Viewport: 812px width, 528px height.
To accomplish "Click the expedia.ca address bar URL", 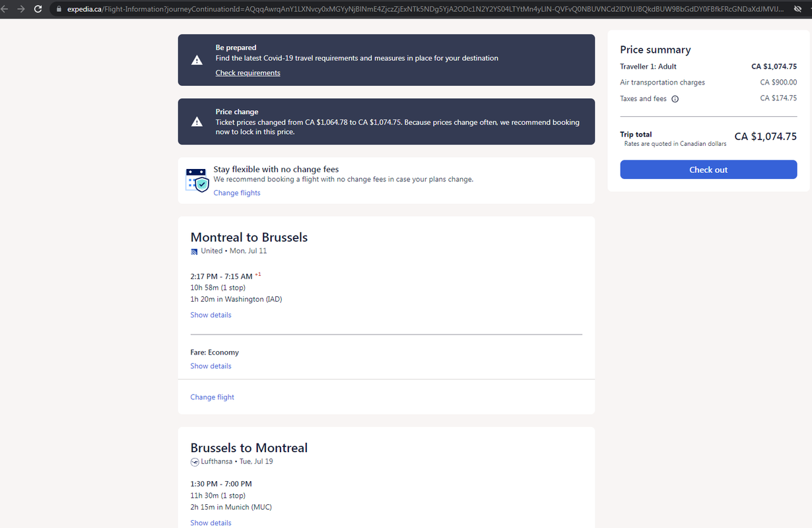I will pos(425,9).
